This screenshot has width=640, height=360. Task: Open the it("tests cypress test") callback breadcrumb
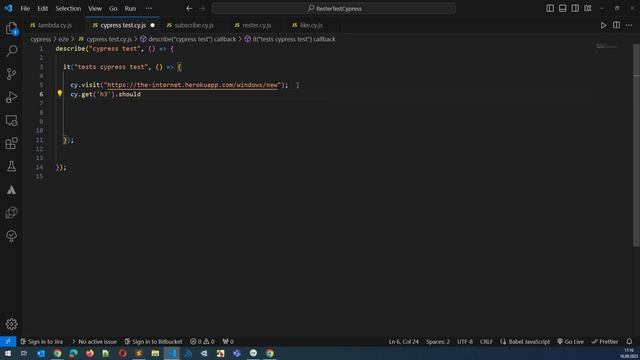click(x=294, y=39)
